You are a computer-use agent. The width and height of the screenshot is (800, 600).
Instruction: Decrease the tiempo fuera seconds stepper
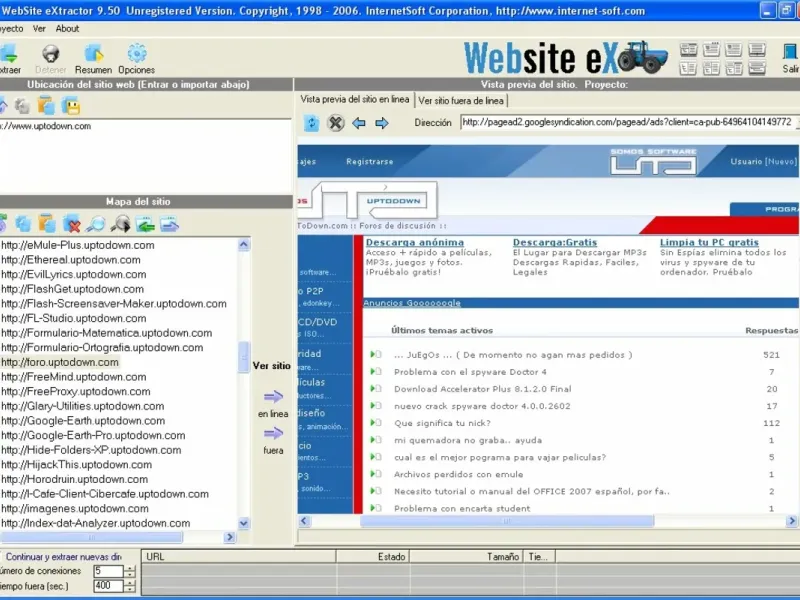click(x=130, y=589)
